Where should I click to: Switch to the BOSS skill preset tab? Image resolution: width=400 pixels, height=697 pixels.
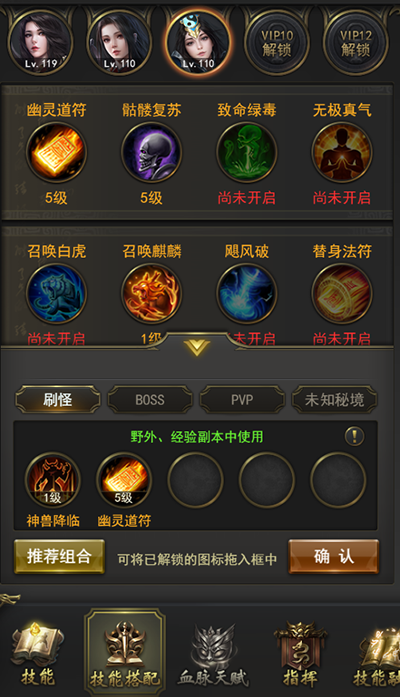(x=150, y=400)
